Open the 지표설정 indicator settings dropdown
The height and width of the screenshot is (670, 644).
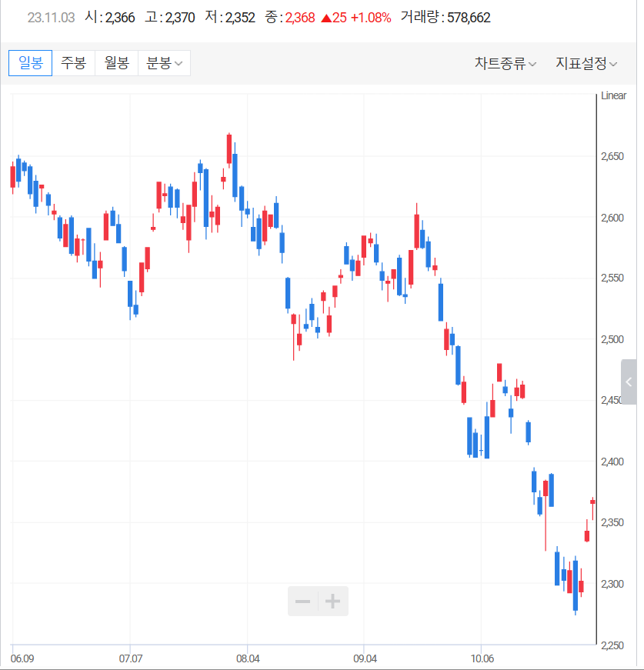coord(586,63)
